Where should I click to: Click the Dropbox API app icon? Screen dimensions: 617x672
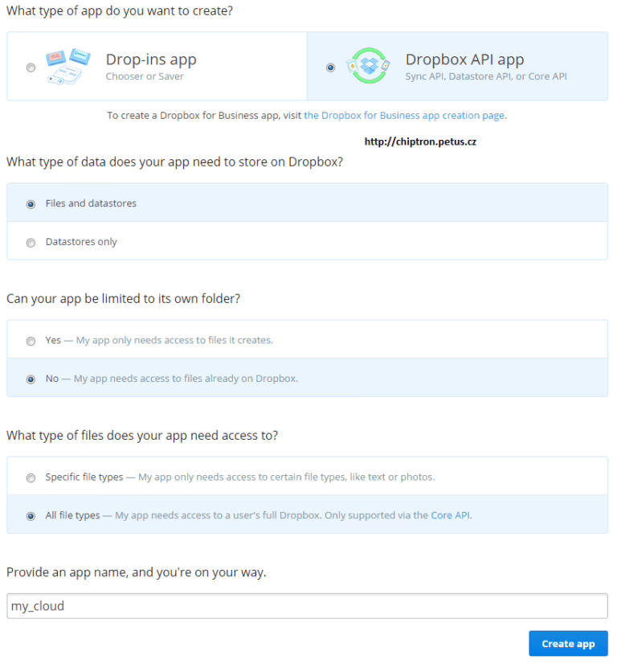tap(368, 66)
